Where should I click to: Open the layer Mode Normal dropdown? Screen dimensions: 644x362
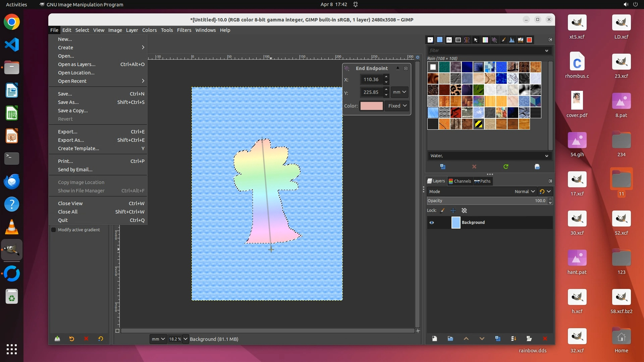525,191
